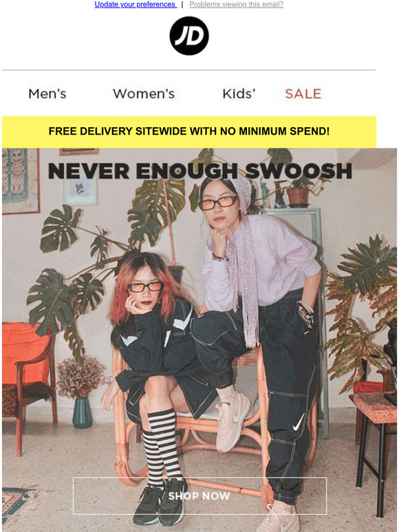Go to the Women's section
Viewport: 399px width, 532px height.
[x=144, y=93]
